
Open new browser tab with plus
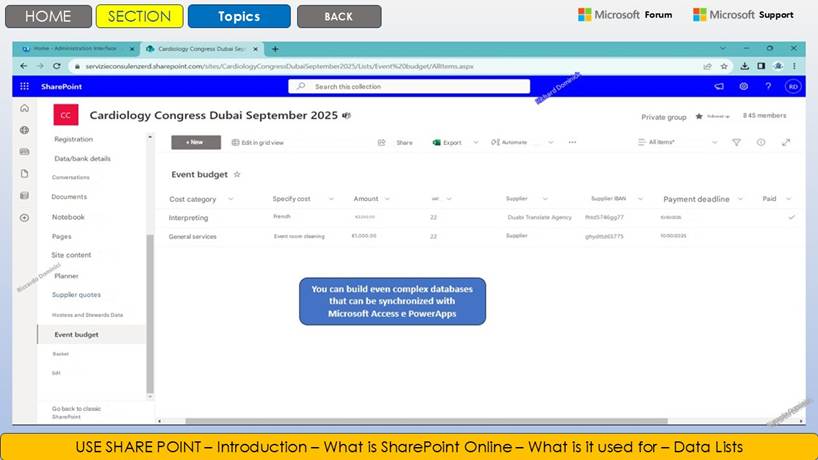pyautogui.click(x=275, y=49)
